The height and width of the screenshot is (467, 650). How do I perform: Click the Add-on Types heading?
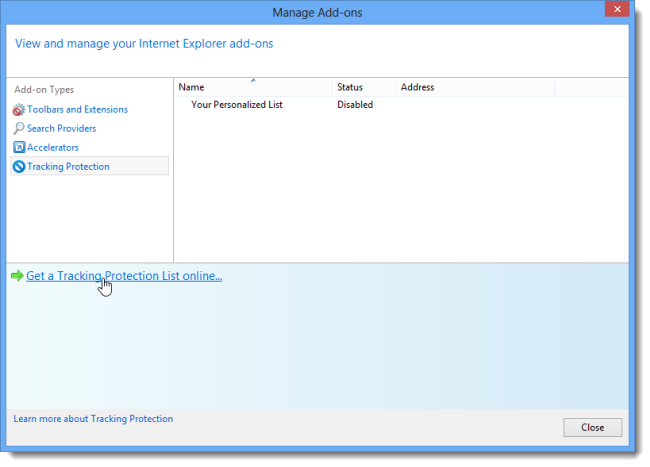pos(44,90)
